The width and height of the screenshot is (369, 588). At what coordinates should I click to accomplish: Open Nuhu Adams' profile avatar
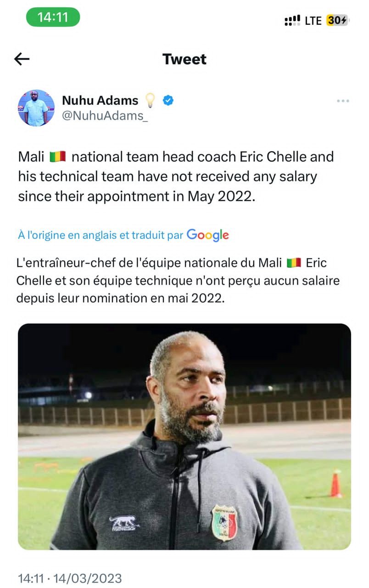36,108
